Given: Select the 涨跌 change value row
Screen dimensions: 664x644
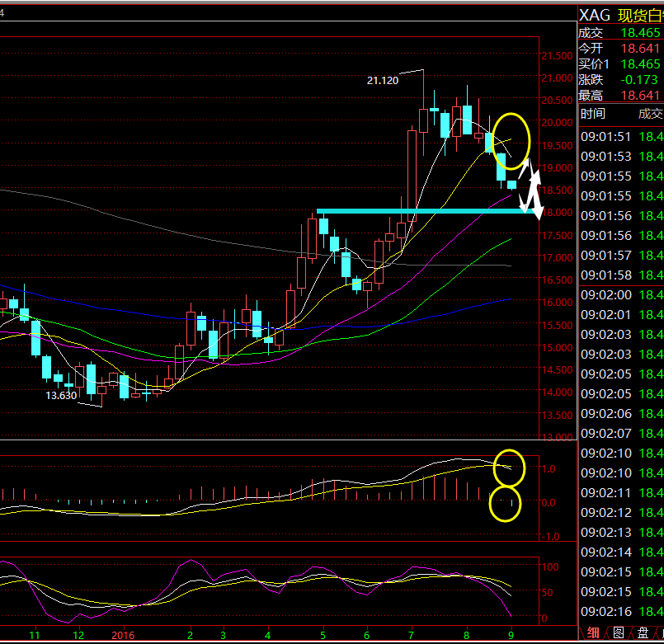Looking at the screenshot, I should tap(619, 80).
